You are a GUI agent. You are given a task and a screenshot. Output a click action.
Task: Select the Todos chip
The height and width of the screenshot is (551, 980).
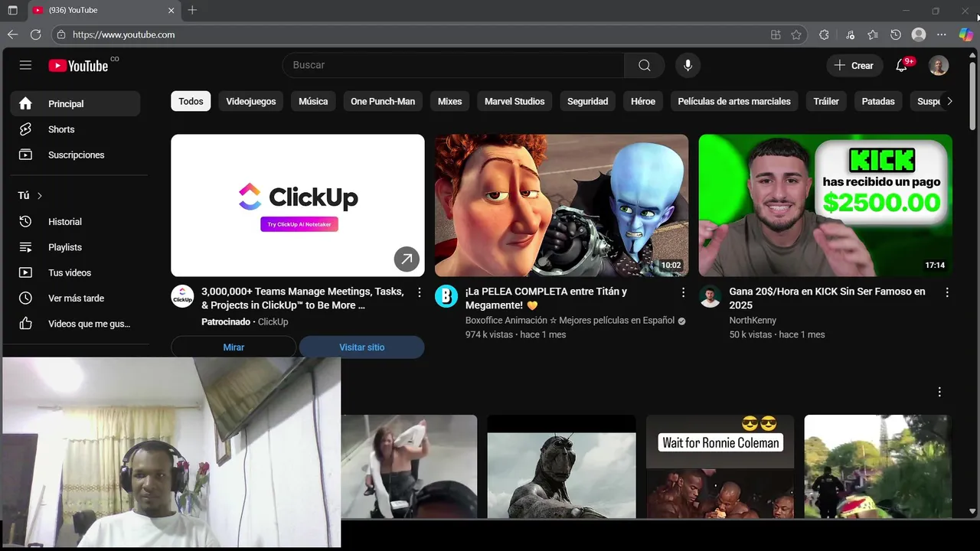click(191, 101)
